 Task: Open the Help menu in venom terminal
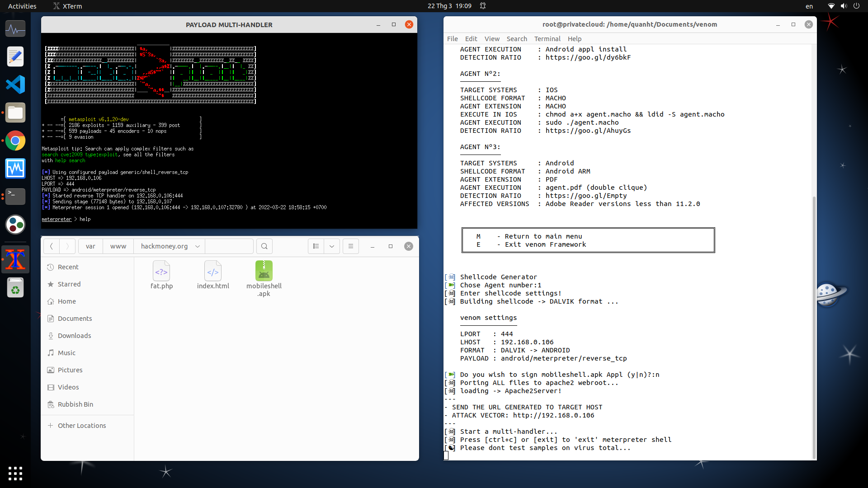[x=575, y=39]
